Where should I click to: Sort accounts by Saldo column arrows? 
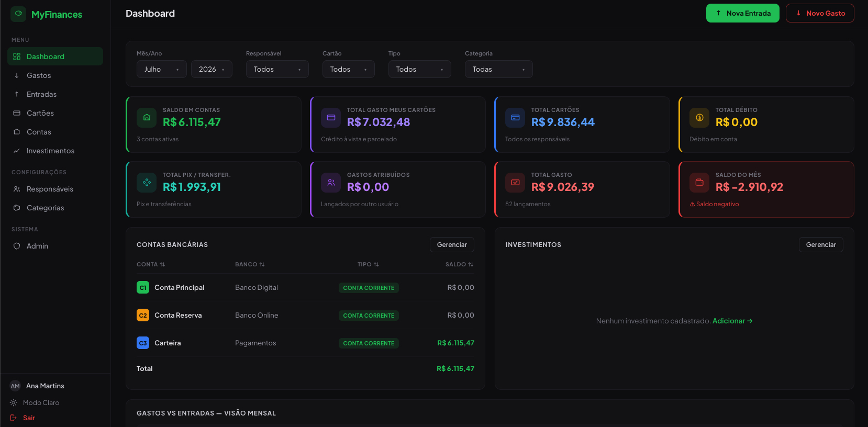click(471, 264)
